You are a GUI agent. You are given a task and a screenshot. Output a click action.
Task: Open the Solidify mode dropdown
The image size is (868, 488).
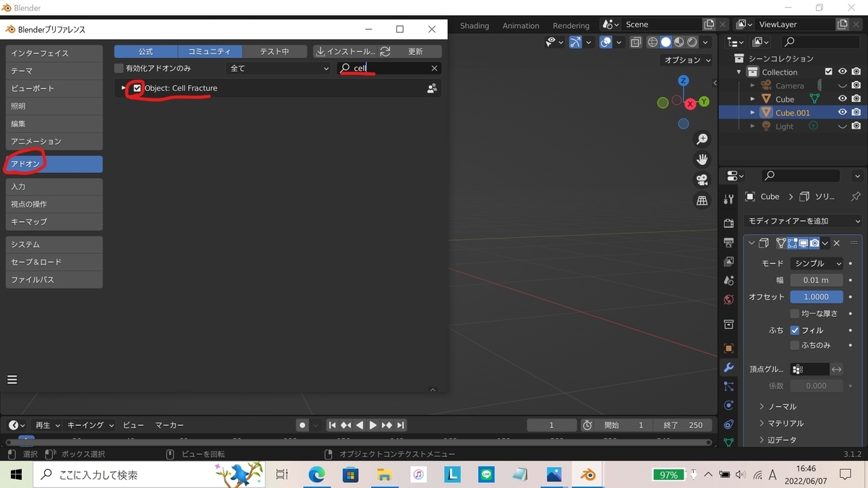point(817,264)
